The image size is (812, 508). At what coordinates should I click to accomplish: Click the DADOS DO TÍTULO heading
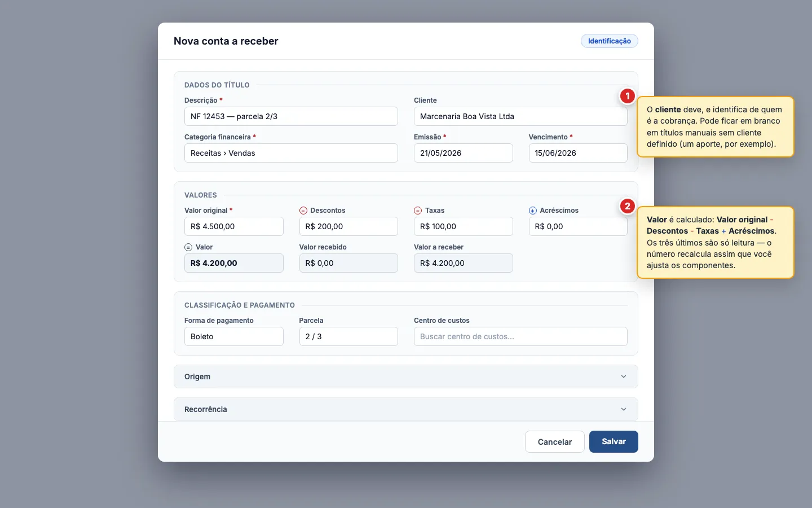(217, 85)
